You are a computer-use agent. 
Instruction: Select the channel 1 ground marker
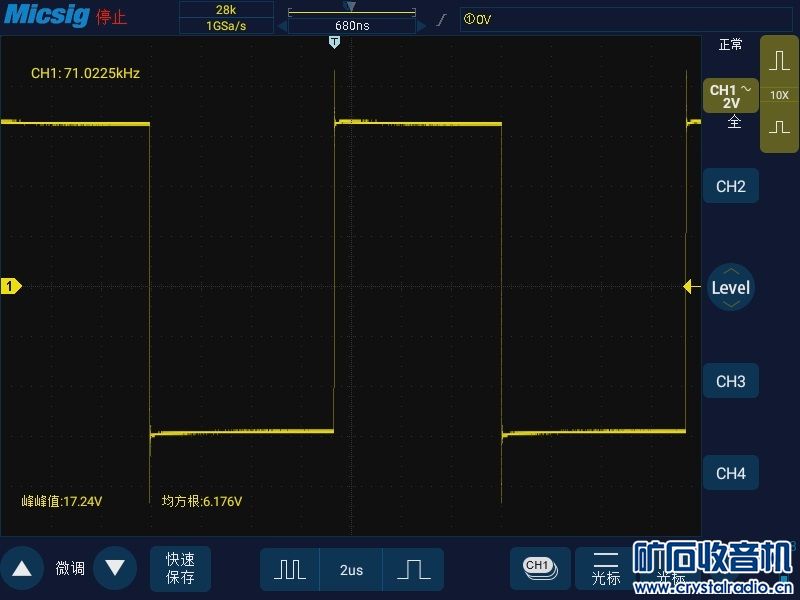[11, 286]
